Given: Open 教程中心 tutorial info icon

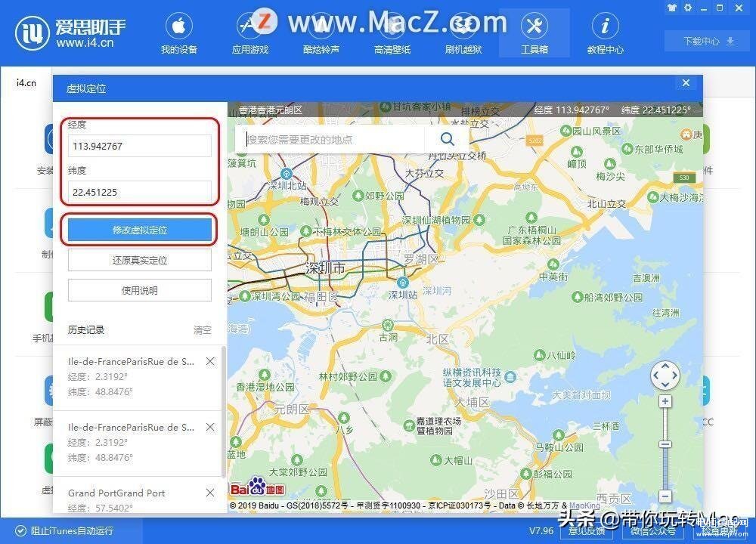Looking at the screenshot, I should click(x=605, y=26).
